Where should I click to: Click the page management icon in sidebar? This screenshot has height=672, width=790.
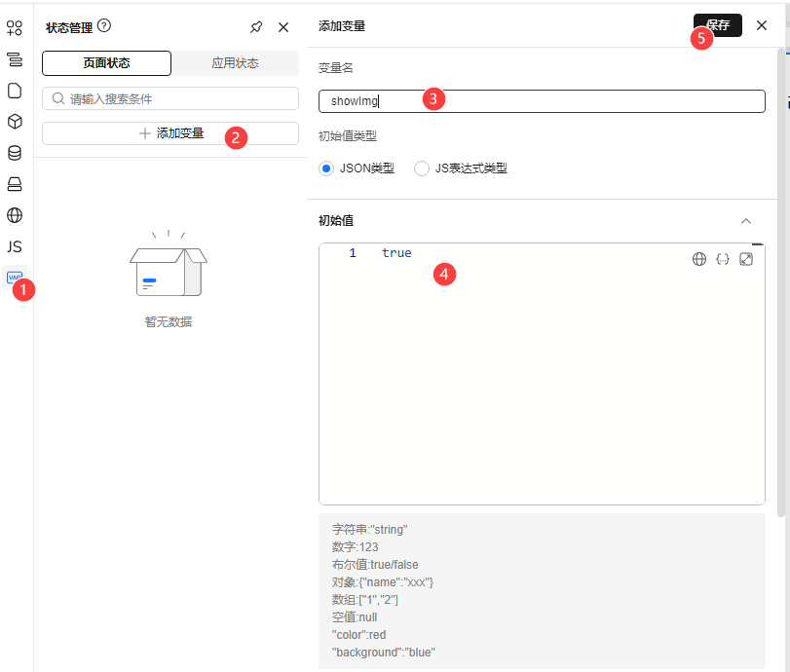click(15, 91)
